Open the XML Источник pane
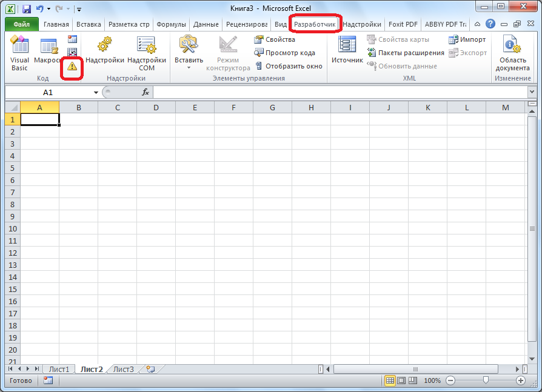542x392 pixels. tap(347, 50)
